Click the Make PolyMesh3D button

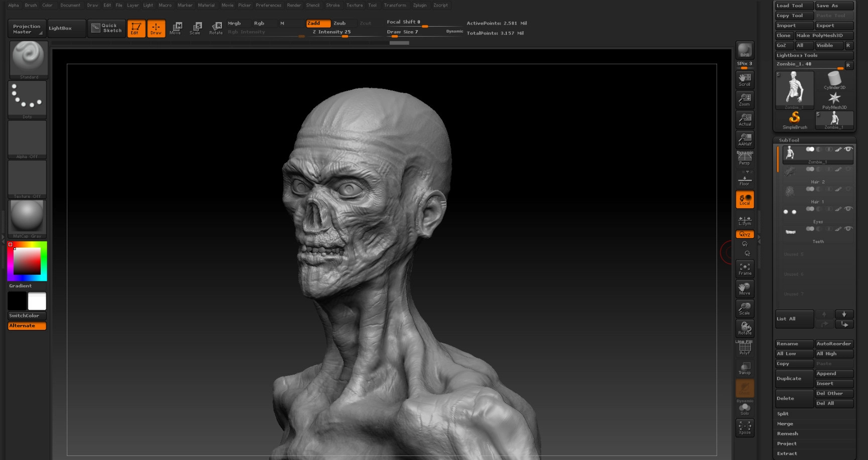tap(824, 36)
